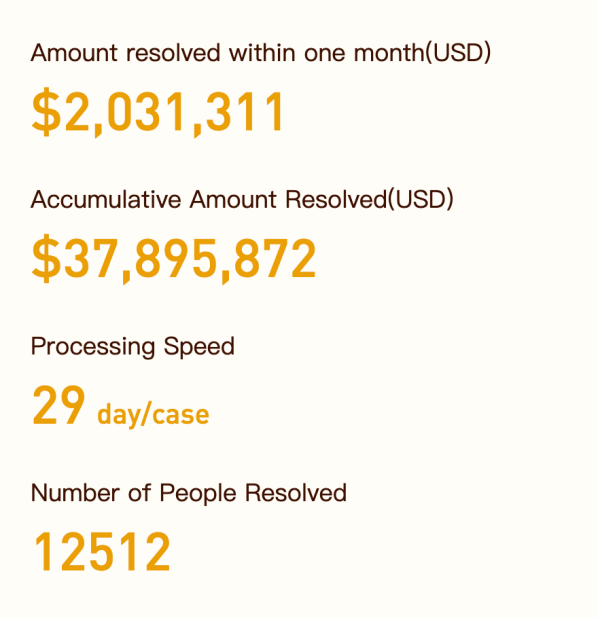Click the dollar sign before 37,895,872
The width and height of the screenshot is (598, 618).
point(47,259)
